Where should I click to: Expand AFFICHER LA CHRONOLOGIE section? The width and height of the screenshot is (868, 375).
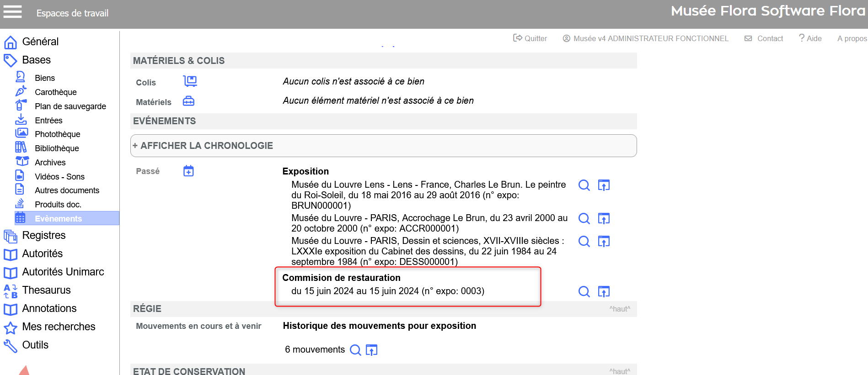tap(383, 146)
